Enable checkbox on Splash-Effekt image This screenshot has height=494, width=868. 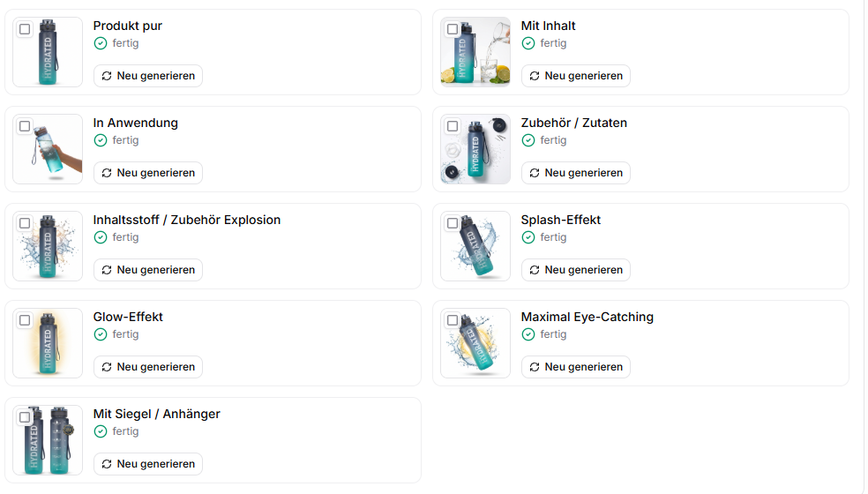coord(453,223)
